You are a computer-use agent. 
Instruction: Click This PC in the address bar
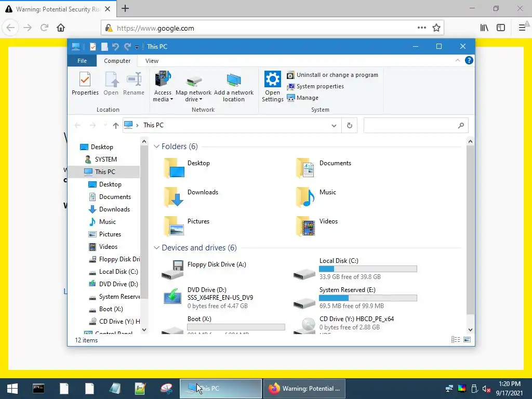(x=153, y=125)
